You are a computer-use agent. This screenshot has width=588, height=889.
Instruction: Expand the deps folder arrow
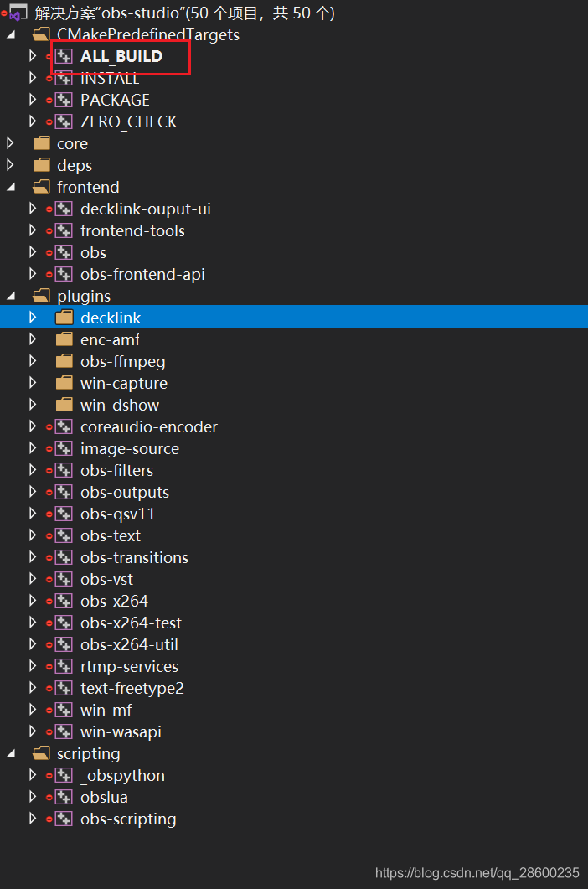10,165
